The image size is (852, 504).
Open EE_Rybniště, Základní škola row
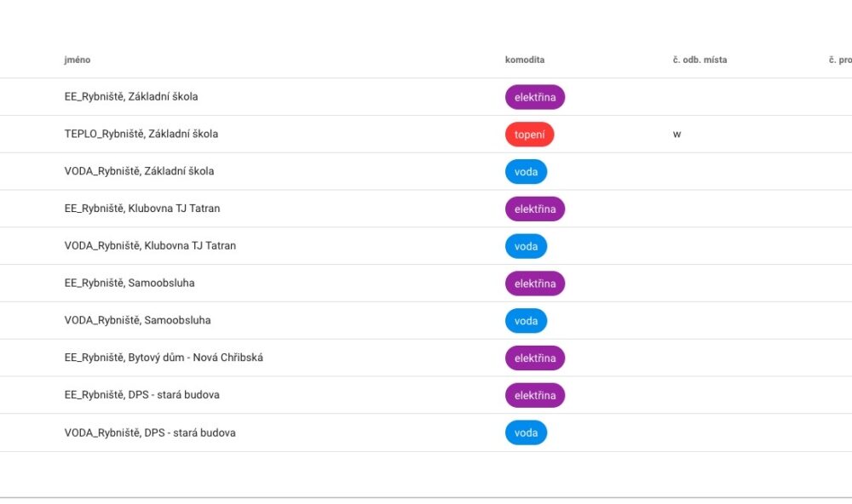tap(131, 97)
